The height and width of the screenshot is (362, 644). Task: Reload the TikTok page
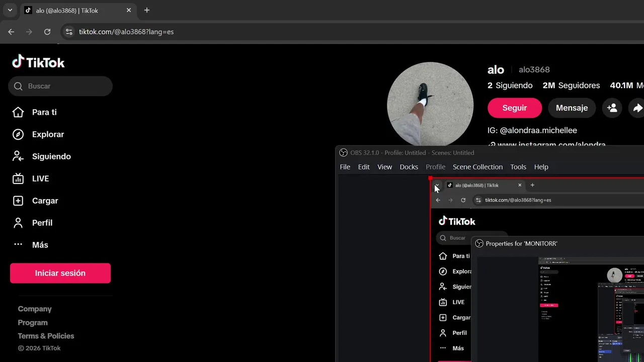tap(47, 32)
